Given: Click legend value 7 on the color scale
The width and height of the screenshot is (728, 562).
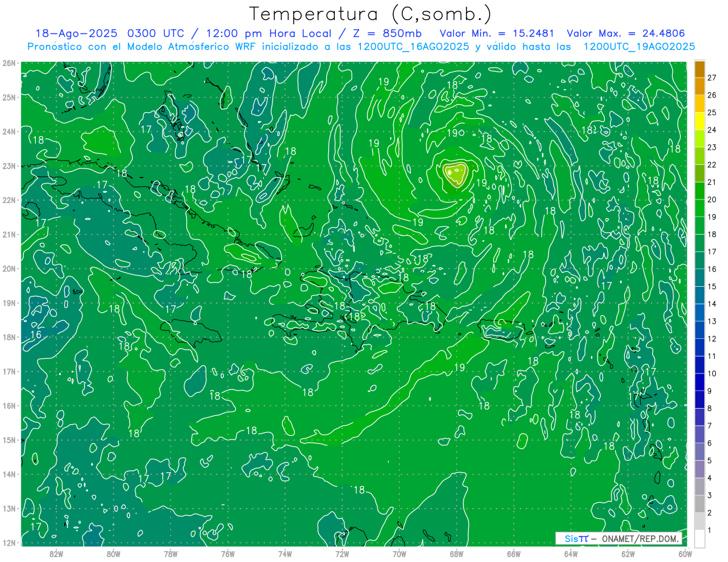Looking at the screenshot, I should 710,426.
